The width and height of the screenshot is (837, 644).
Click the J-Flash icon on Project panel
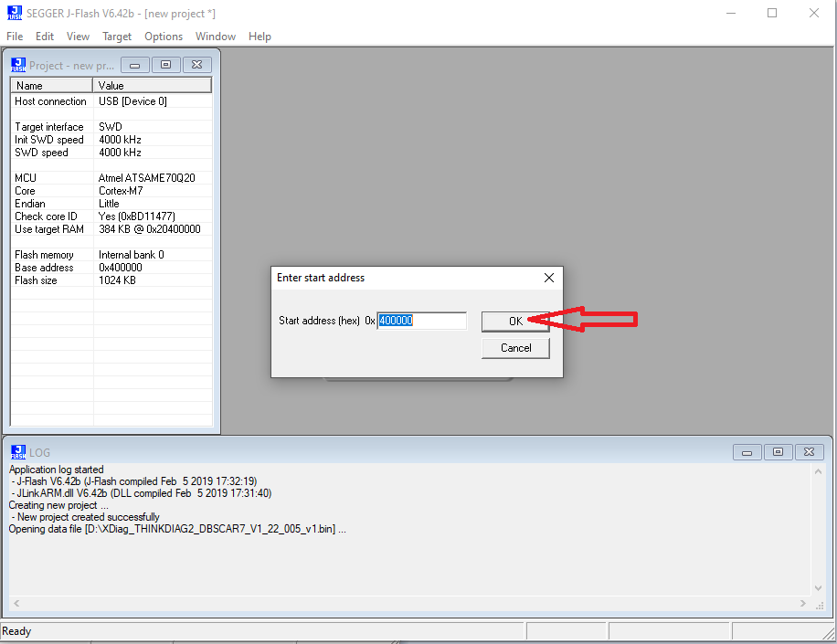click(18, 65)
